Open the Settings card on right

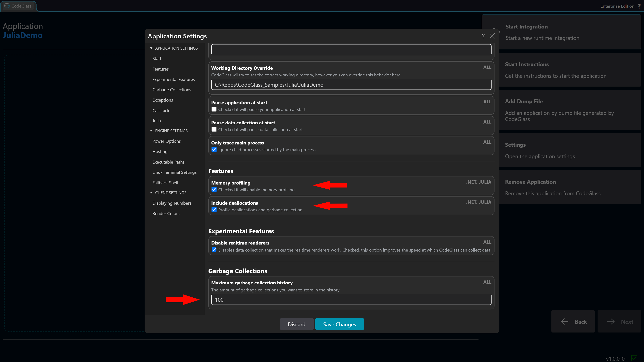pos(570,150)
